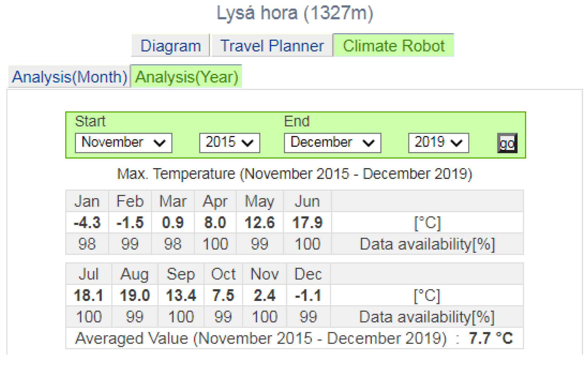Open the Diagram tab
This screenshot has width=588, height=365.
point(170,46)
